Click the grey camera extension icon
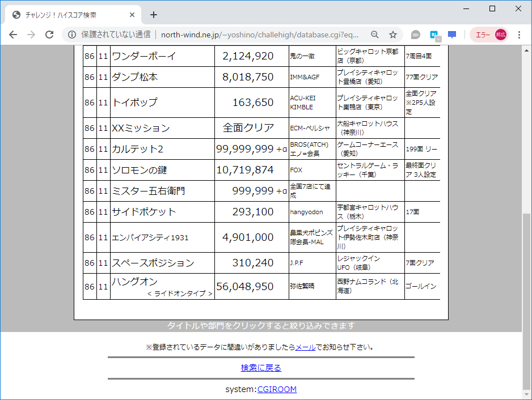Viewport: 532px width, 400px height. pos(416,35)
